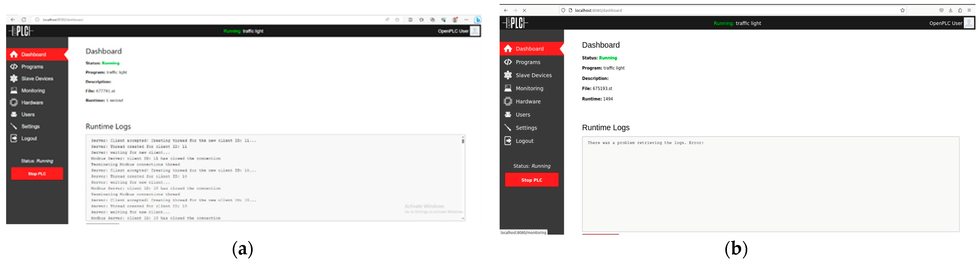The image size is (980, 264).
Task: Open Slave Devices in the right screenshot sidebar
Action: pyautogui.click(x=533, y=75)
